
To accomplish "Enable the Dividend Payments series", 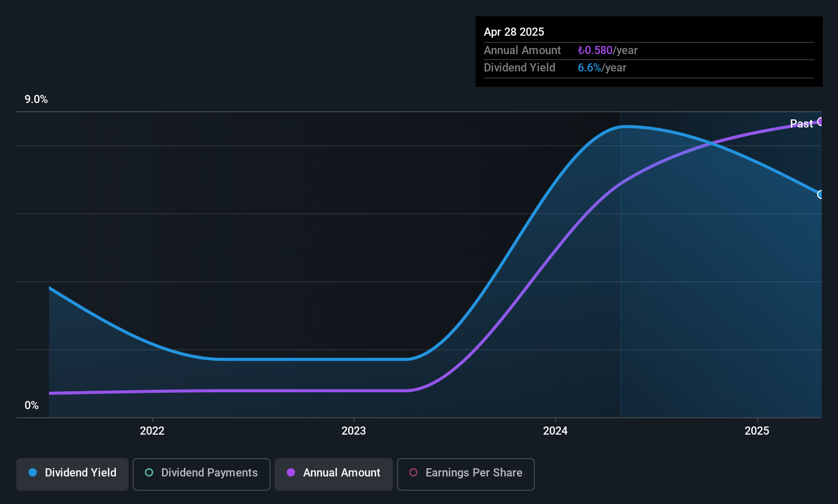I will (201, 474).
